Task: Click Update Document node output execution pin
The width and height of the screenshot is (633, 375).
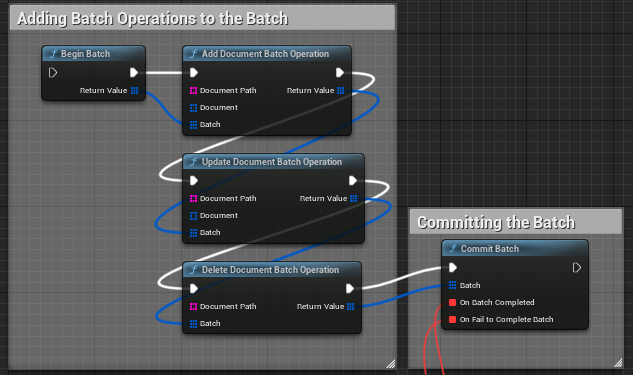Action: [353, 180]
